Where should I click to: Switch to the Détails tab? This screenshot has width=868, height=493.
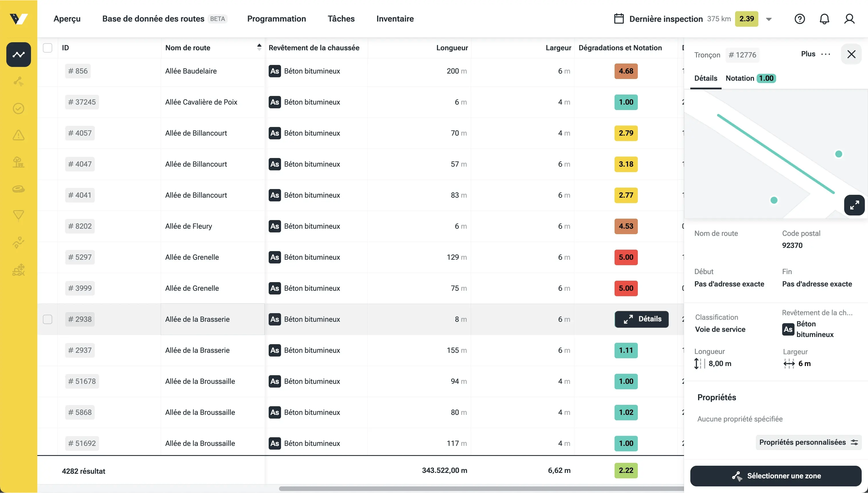(706, 78)
